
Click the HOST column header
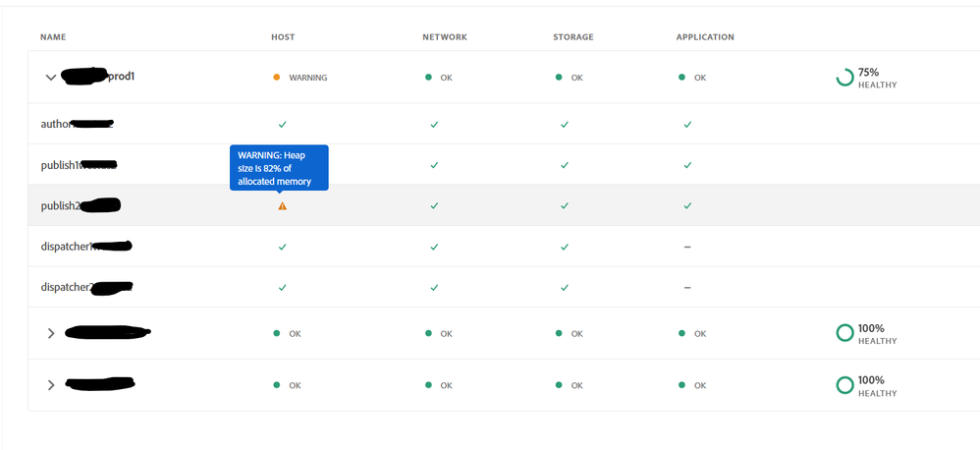283,37
